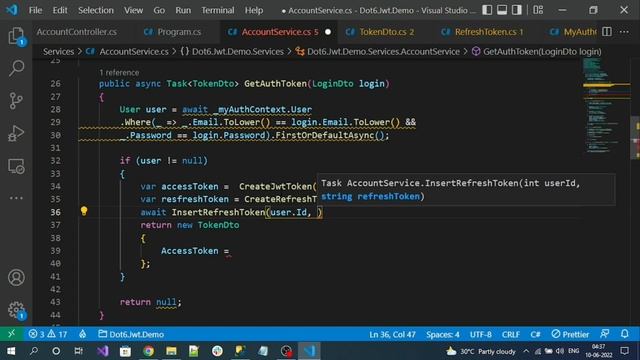
Task: Change end of line sequence CRLF
Action: [x=511, y=334]
